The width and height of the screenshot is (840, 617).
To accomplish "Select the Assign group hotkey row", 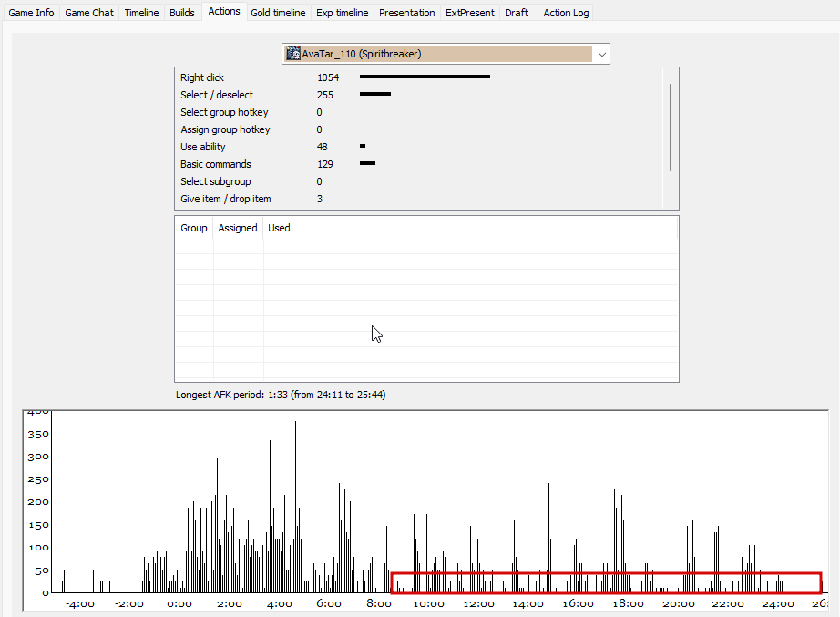I will click(x=419, y=129).
